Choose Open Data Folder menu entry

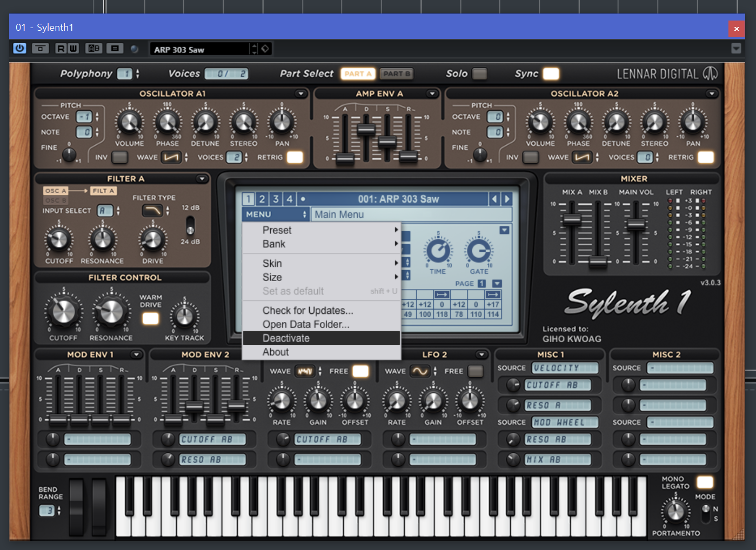322,324
